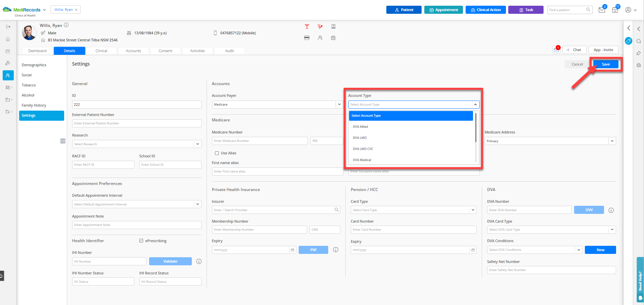Click the OVV verification button beside DVA Number
Image resolution: width=644 pixels, height=305 pixels.
589,210
